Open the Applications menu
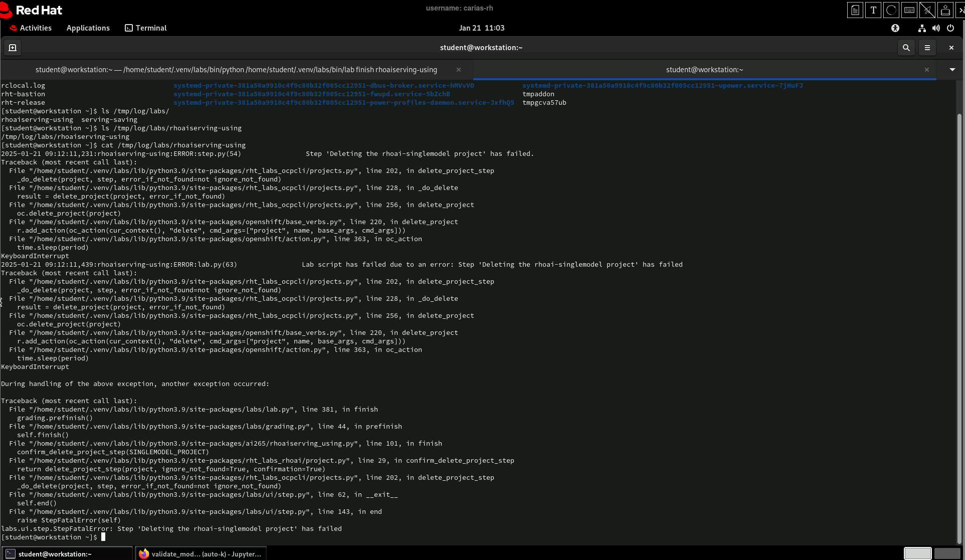The height and width of the screenshot is (560, 965). click(88, 28)
